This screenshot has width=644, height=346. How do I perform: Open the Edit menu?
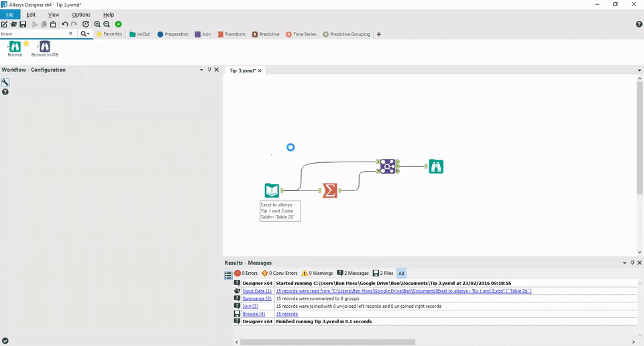pyautogui.click(x=31, y=15)
